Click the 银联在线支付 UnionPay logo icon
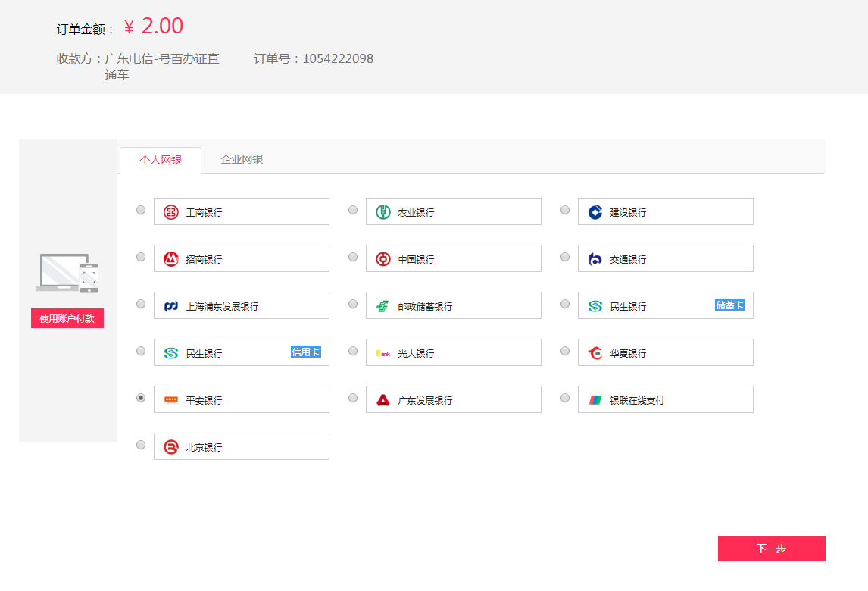This screenshot has height=591, width=868. pyautogui.click(x=595, y=400)
